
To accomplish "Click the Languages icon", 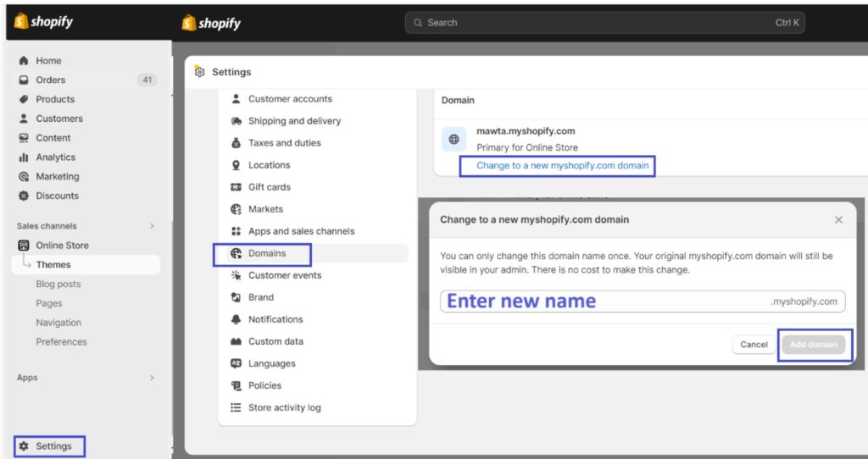I will coord(236,363).
